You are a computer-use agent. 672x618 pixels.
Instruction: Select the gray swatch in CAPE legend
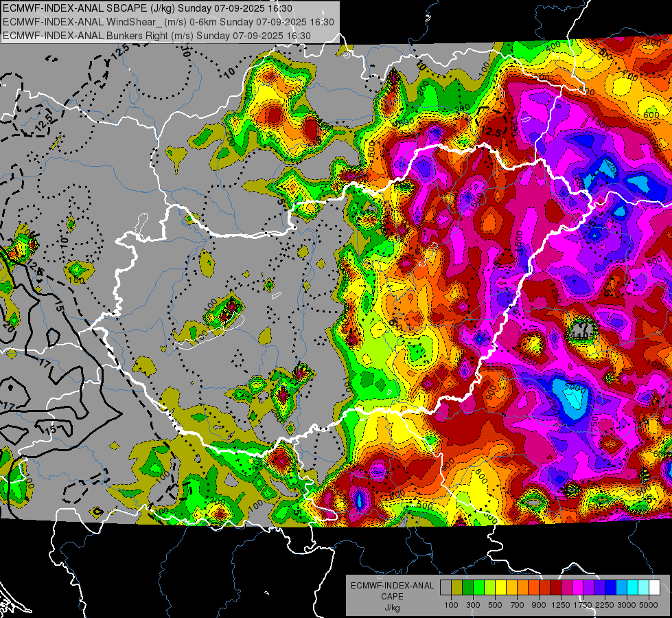point(445,587)
